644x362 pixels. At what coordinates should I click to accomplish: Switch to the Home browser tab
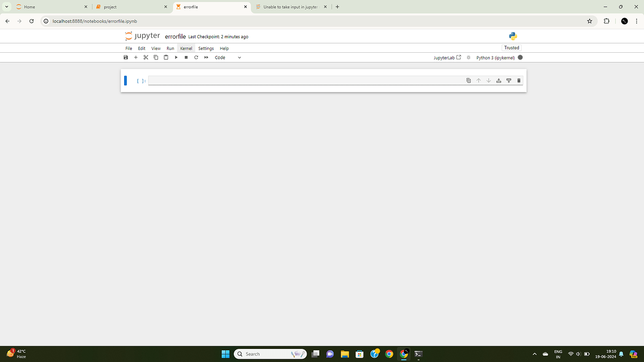(x=51, y=7)
